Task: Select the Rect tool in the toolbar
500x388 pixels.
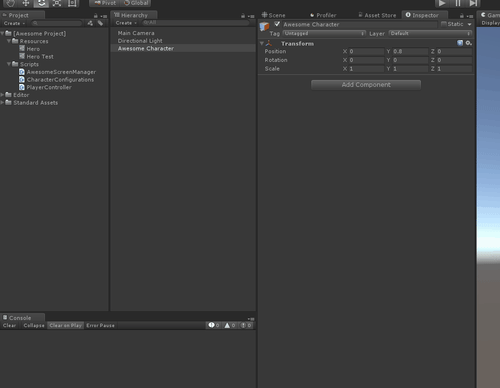Action: (72, 3)
